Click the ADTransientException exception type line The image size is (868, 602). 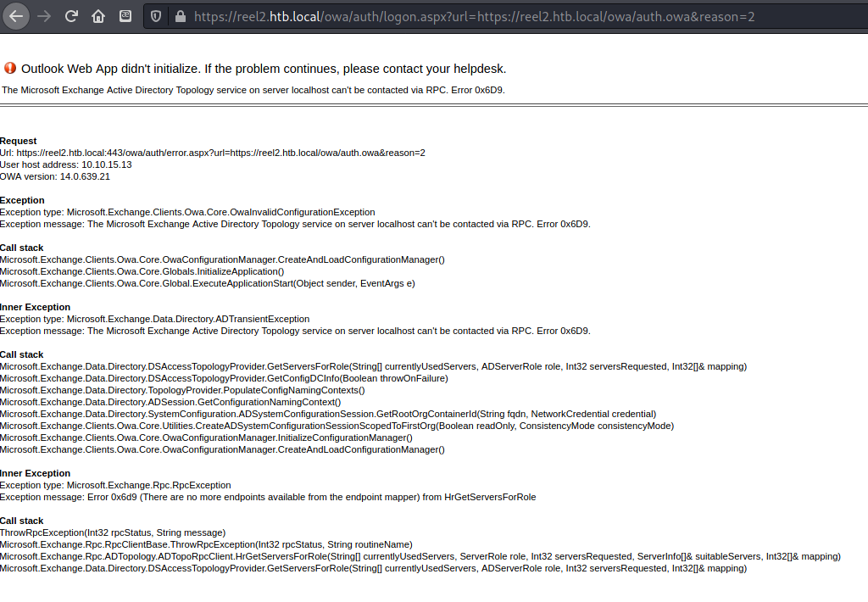point(155,319)
